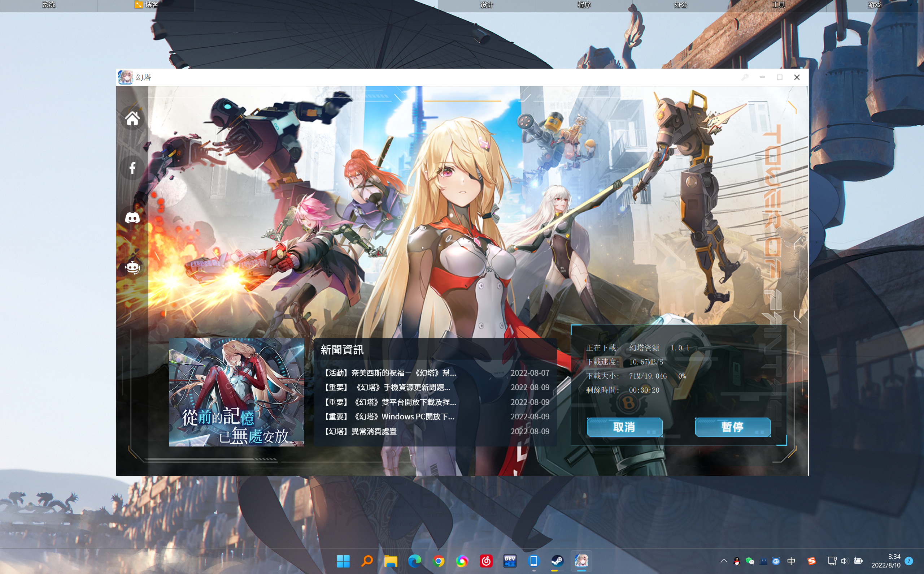Expand hidden system tray icons chevron

point(724,561)
